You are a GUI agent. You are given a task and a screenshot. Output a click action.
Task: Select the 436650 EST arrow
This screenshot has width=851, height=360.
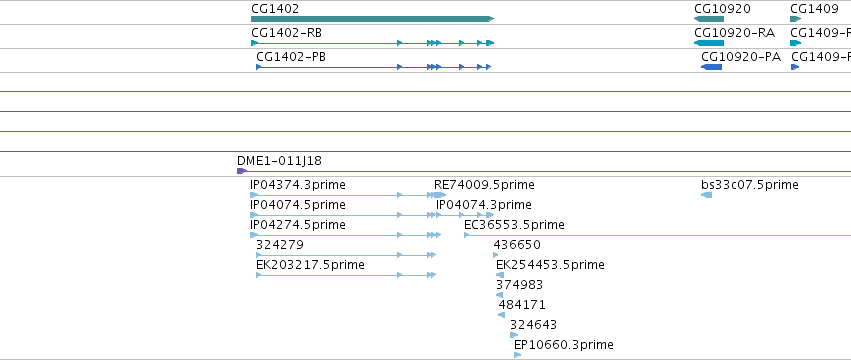tap(496, 255)
